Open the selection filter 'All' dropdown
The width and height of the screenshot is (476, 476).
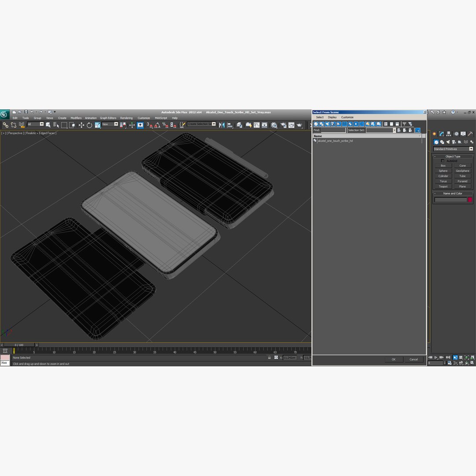coord(36,124)
